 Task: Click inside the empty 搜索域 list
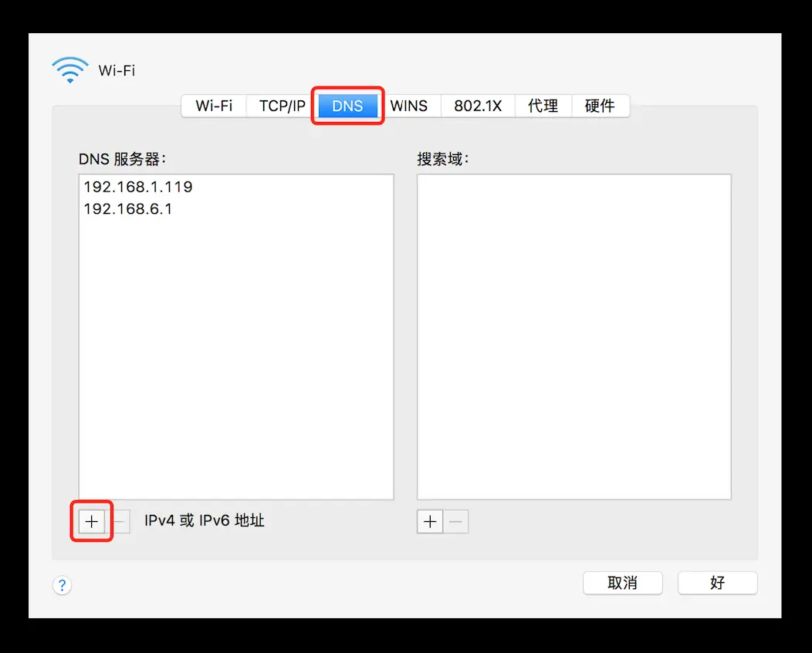(x=573, y=336)
